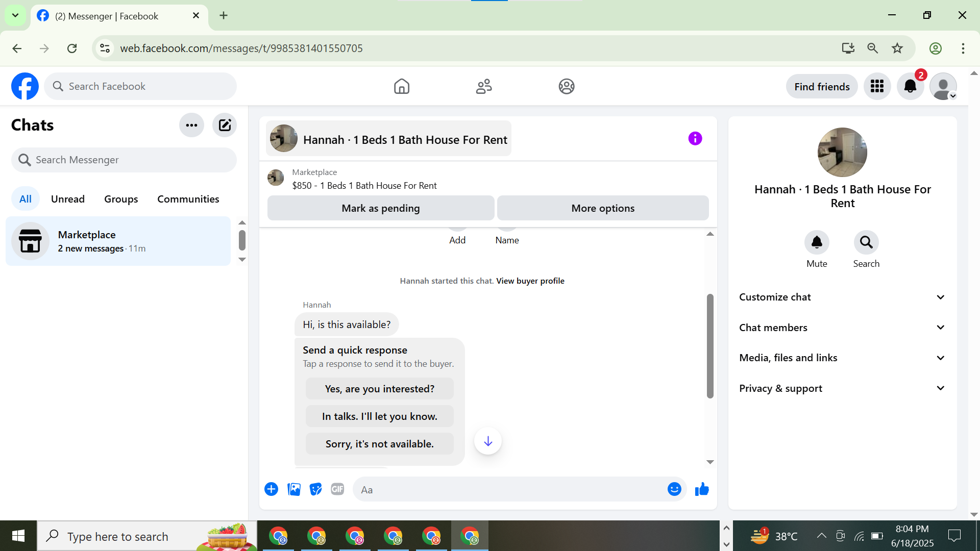This screenshot has width=980, height=551.
Task: Jump to latest message with down arrow
Action: 488,441
